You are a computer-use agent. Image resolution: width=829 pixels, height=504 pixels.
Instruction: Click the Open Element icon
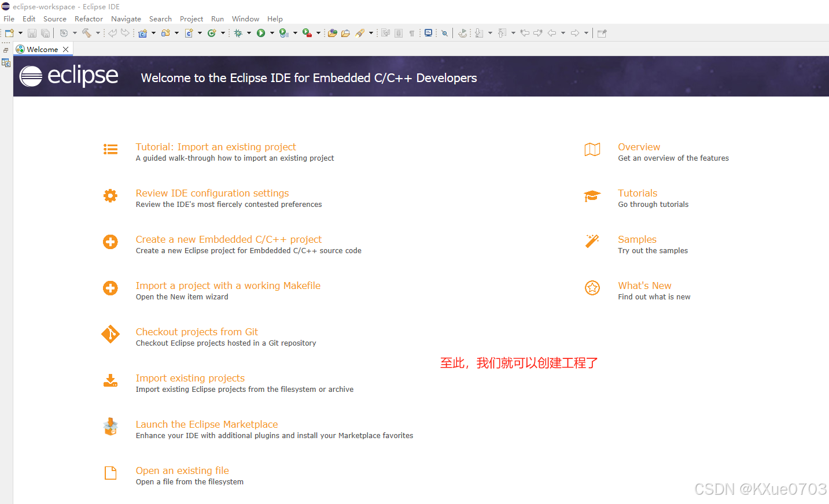click(x=333, y=33)
